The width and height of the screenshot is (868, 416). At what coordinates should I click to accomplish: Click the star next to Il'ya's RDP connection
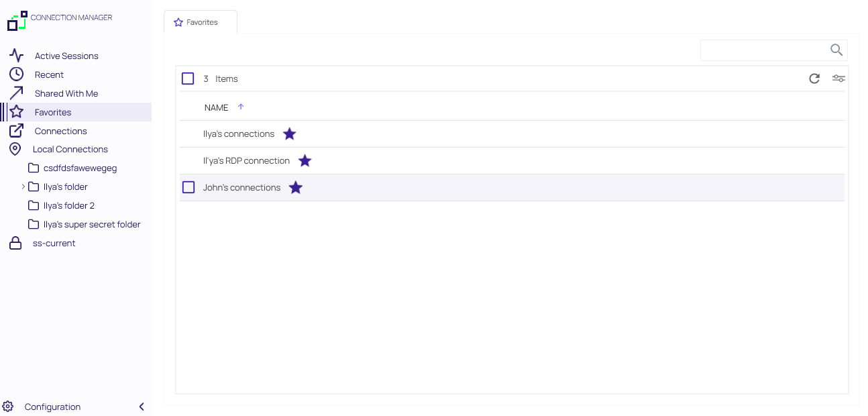click(305, 161)
